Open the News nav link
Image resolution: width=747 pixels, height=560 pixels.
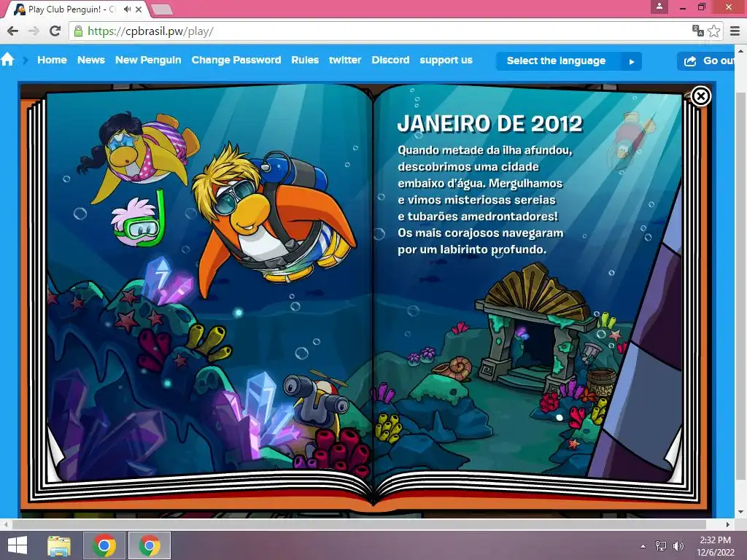[x=91, y=60]
